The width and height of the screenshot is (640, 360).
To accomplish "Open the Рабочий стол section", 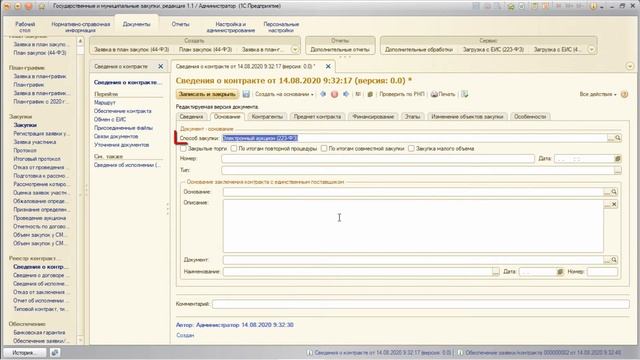I will tap(25, 27).
